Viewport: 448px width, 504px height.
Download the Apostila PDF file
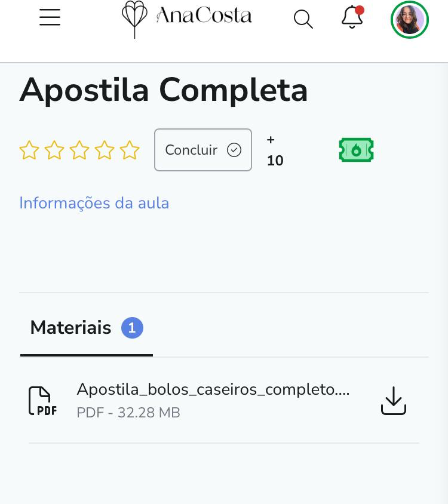[394, 401]
